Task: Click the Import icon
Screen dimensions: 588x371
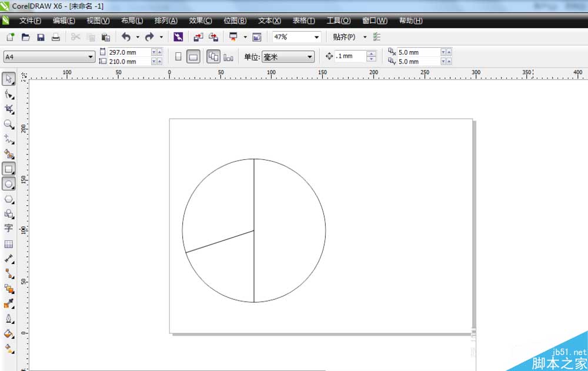Action: tap(198, 37)
